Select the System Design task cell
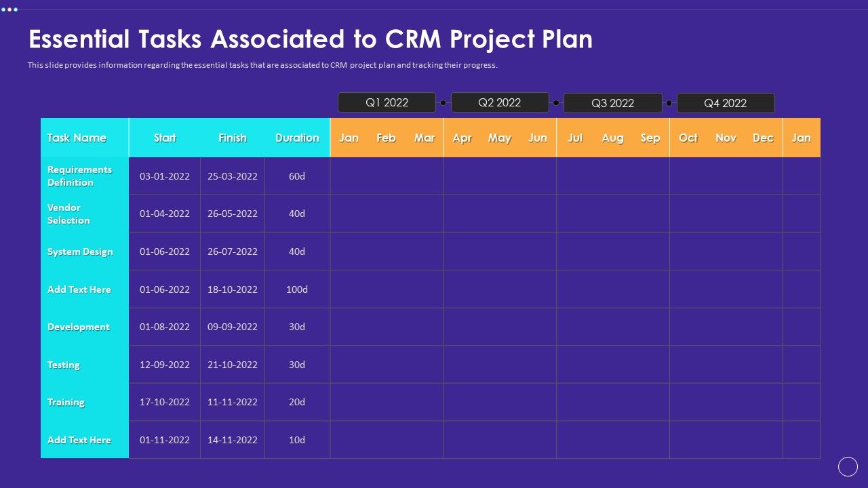 (80, 251)
